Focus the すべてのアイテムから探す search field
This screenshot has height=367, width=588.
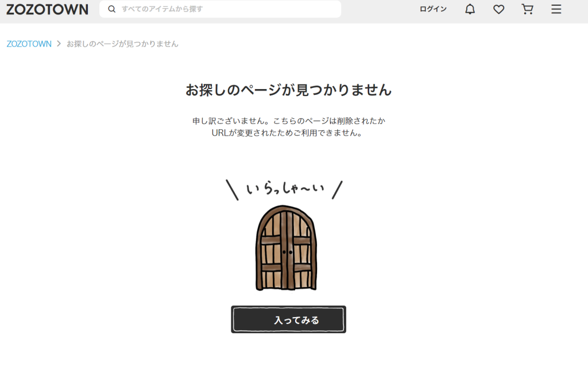(220, 9)
